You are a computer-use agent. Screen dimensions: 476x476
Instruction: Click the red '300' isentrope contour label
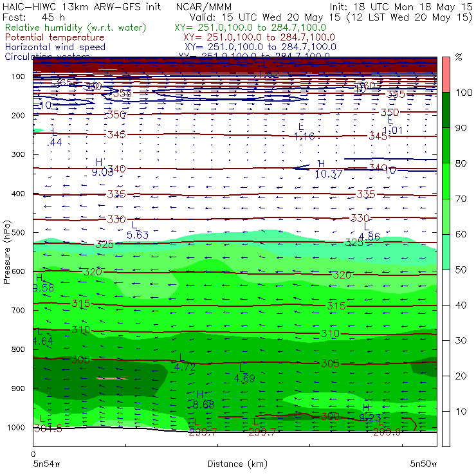pos(330,417)
